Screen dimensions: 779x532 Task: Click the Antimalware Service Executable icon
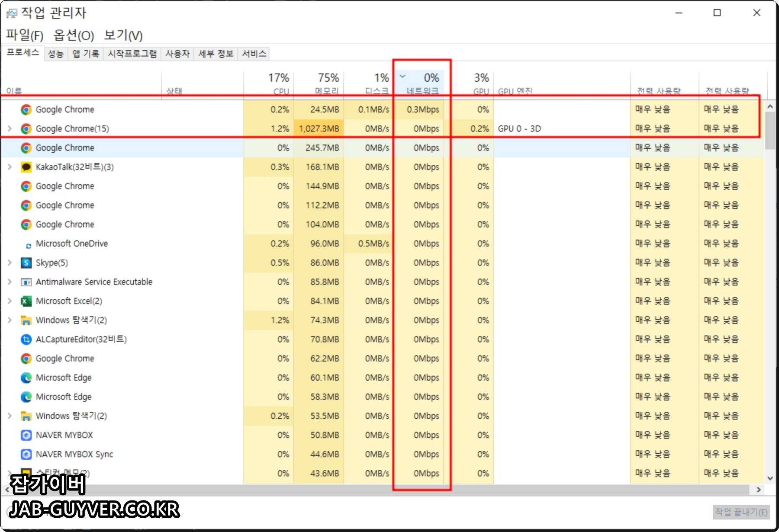click(x=26, y=282)
